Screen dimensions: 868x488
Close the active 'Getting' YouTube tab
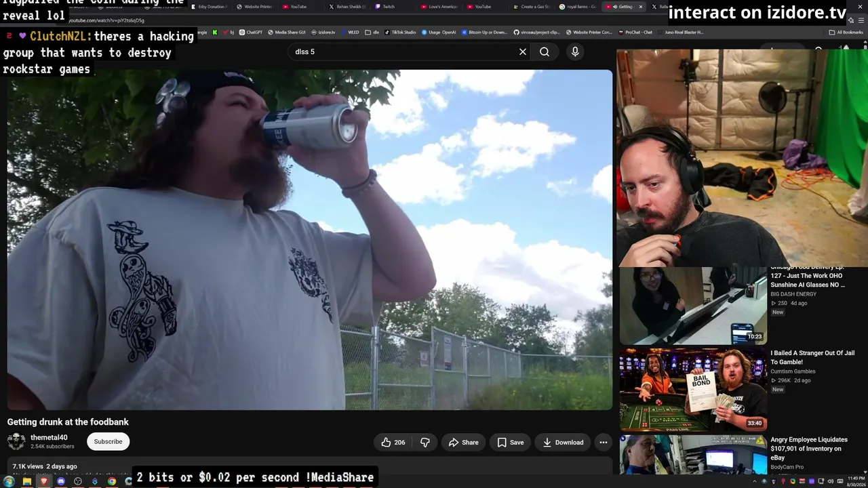pos(641,7)
